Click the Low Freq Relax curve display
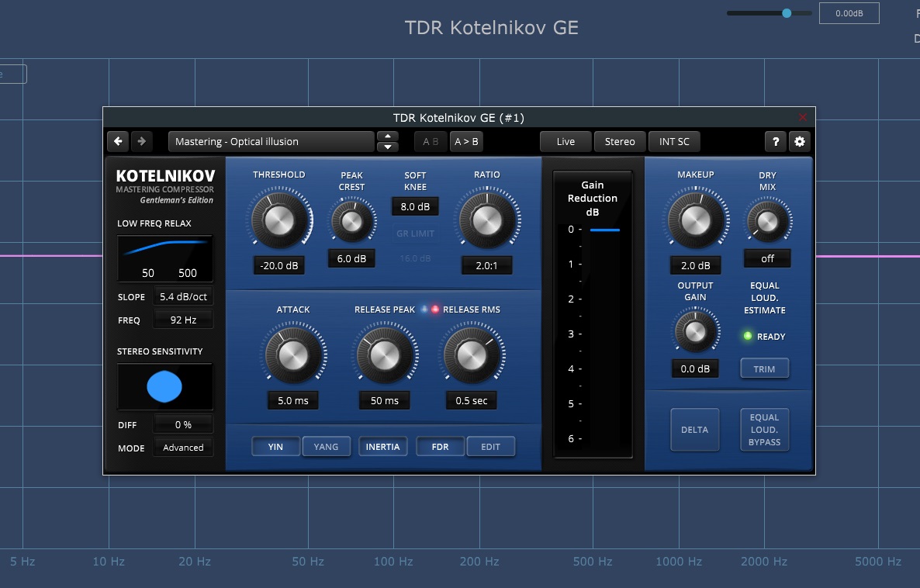The image size is (920, 588). (x=165, y=259)
